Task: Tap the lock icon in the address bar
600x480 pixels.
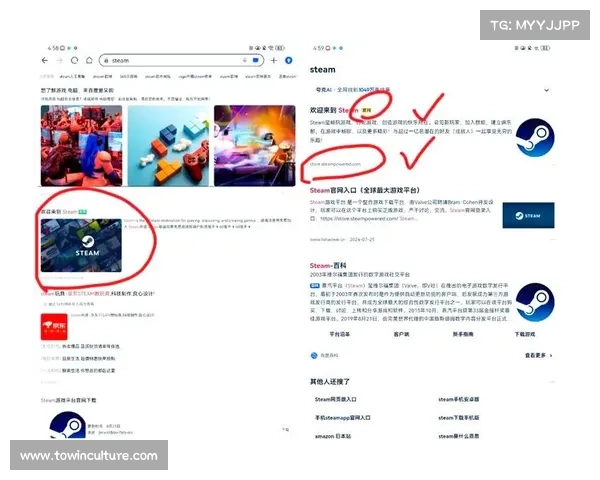Action: tap(106, 60)
